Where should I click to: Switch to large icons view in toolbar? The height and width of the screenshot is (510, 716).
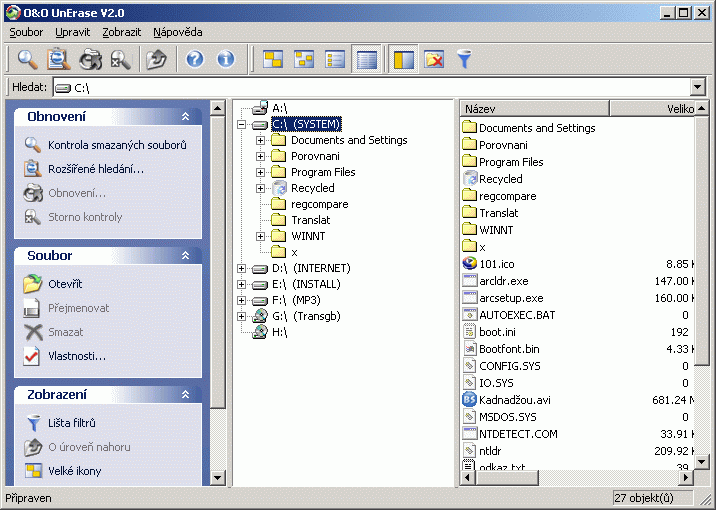273,60
